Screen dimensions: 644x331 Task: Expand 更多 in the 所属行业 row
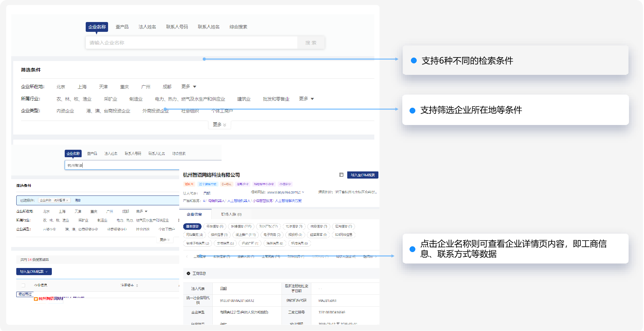tap(306, 99)
